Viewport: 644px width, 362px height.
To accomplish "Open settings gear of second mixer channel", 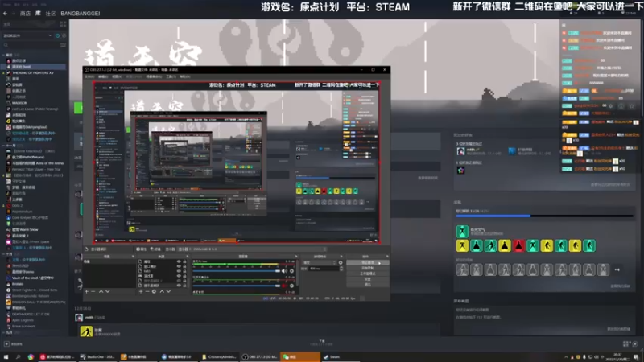I will pos(292,286).
